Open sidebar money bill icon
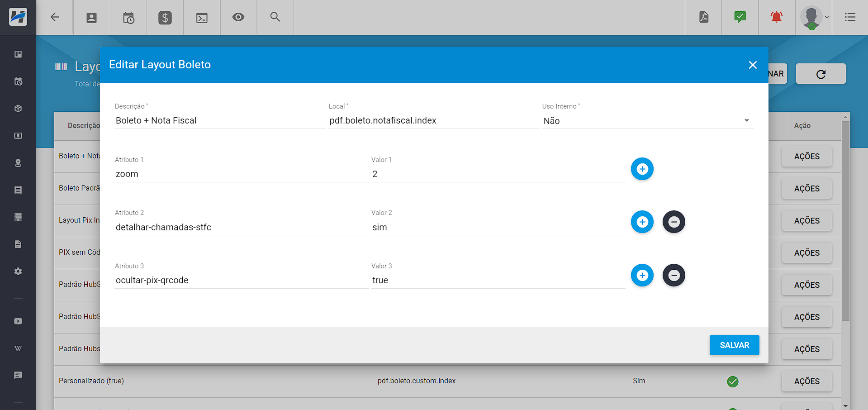The width and height of the screenshot is (868, 410). tap(18, 136)
